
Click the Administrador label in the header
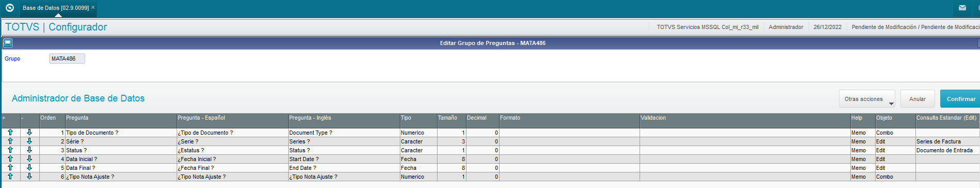786,27
